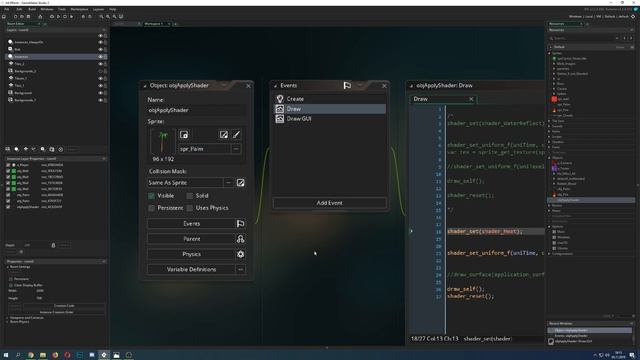Click the three-dot button next to Variable Definitions
The width and height of the screenshot is (640, 360).
240,269
